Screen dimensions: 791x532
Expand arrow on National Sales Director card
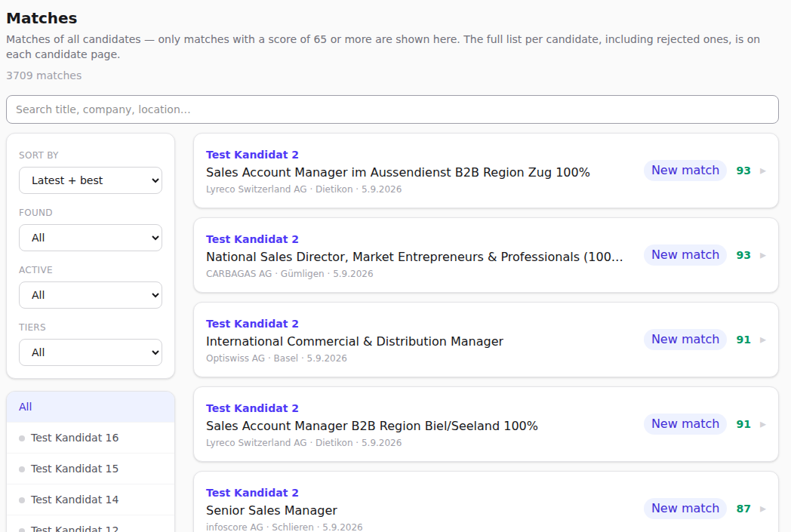click(763, 256)
